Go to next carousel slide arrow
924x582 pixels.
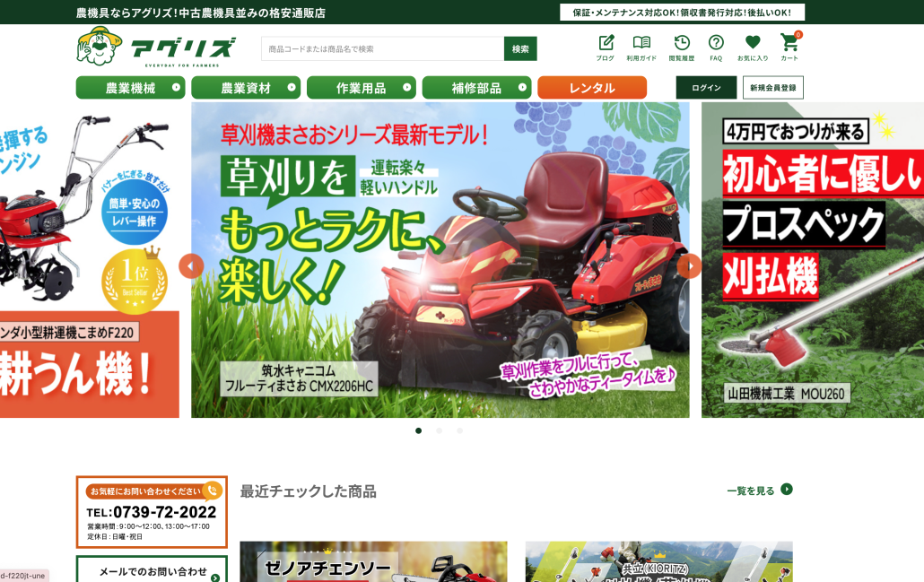point(689,266)
